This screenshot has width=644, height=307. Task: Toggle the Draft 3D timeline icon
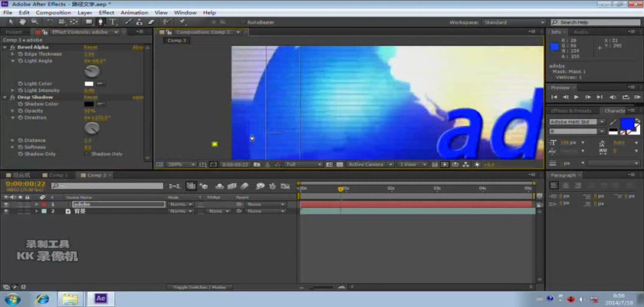click(204, 187)
